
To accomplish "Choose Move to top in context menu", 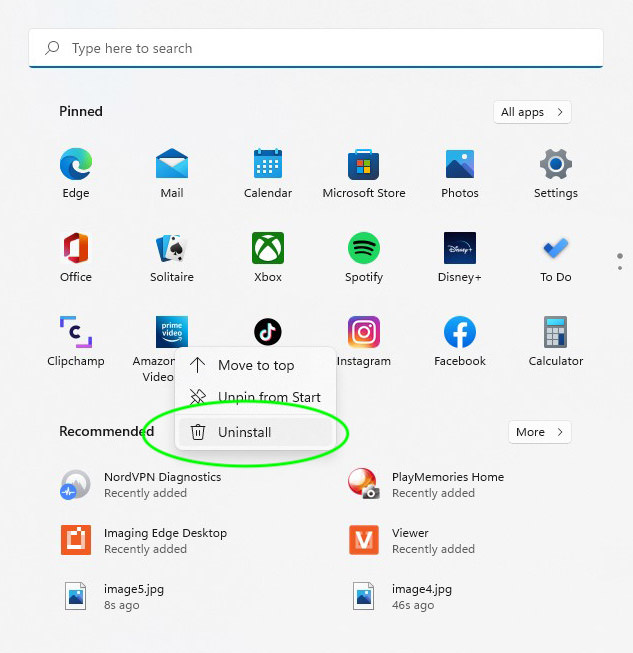I will 255,365.
